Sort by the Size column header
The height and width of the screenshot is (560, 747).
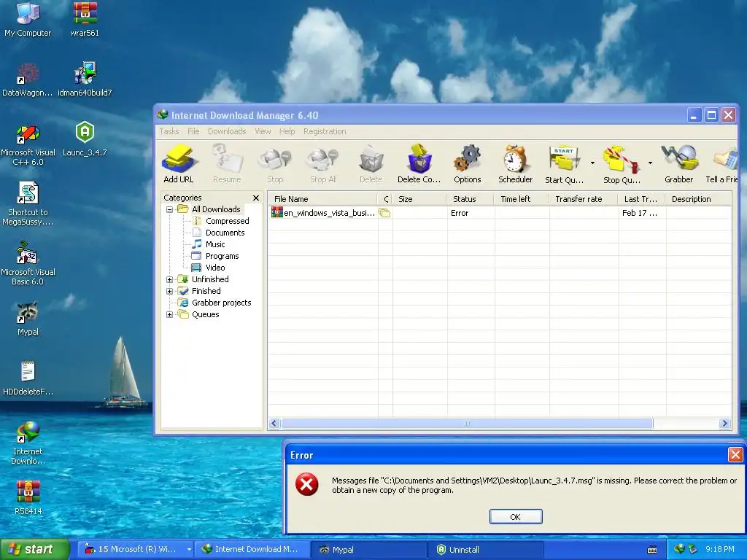pos(419,199)
